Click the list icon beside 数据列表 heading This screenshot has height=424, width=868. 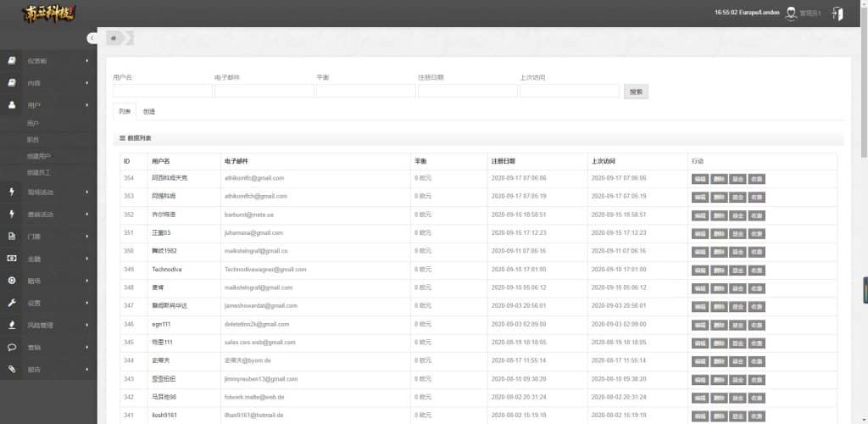click(x=122, y=138)
